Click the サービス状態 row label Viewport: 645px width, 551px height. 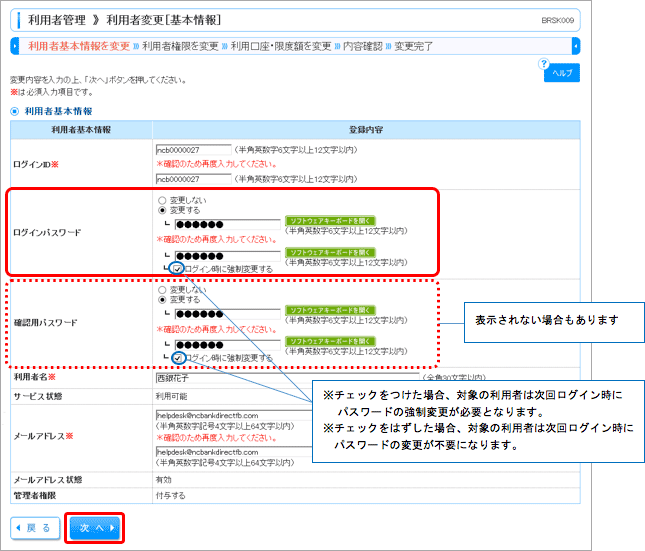coord(38,396)
